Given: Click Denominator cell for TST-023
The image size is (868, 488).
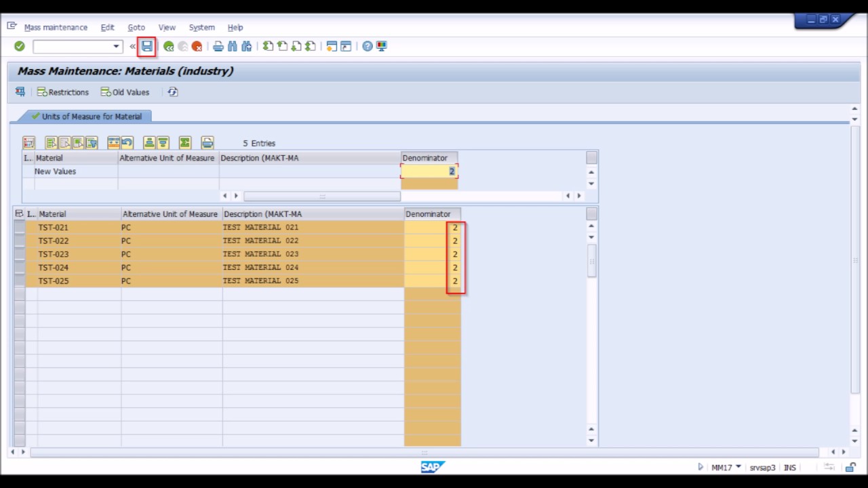Looking at the screenshot, I should (x=433, y=254).
